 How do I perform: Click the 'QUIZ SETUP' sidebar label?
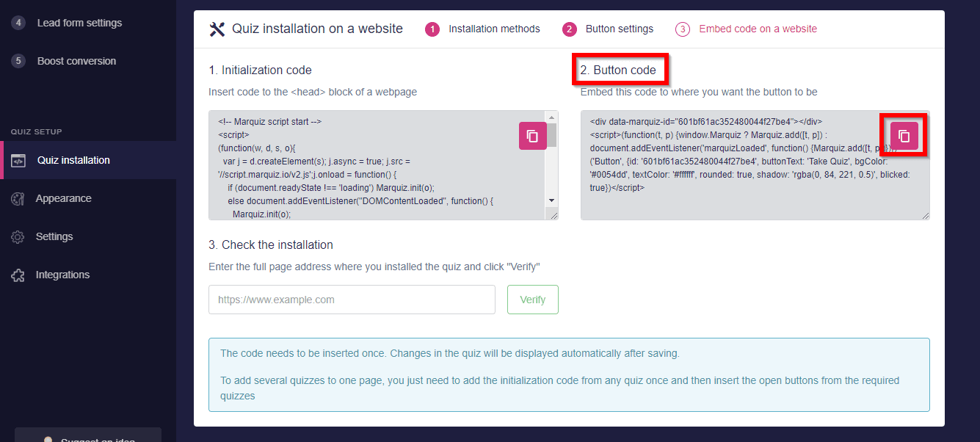click(36, 132)
